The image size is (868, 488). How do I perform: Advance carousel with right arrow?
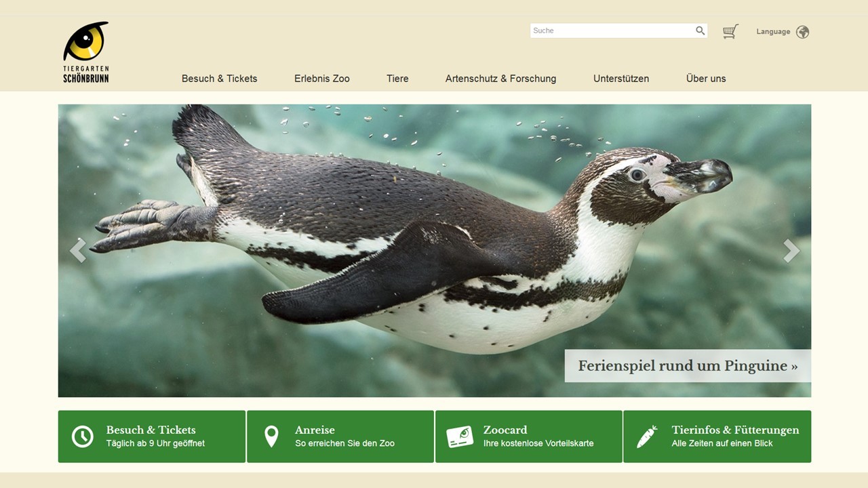pos(791,250)
